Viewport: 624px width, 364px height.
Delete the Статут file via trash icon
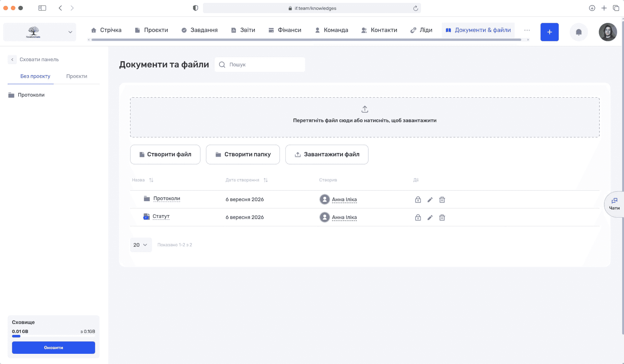[x=442, y=218]
